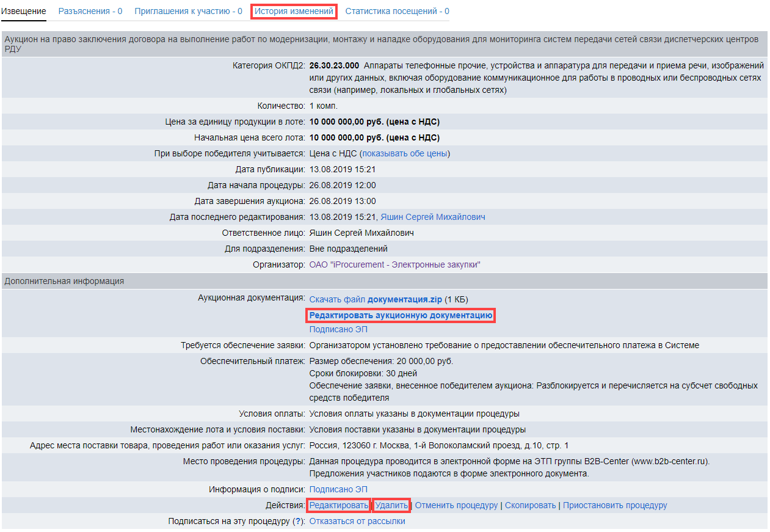
Task: Go to the История изменений tab
Action: click(294, 11)
